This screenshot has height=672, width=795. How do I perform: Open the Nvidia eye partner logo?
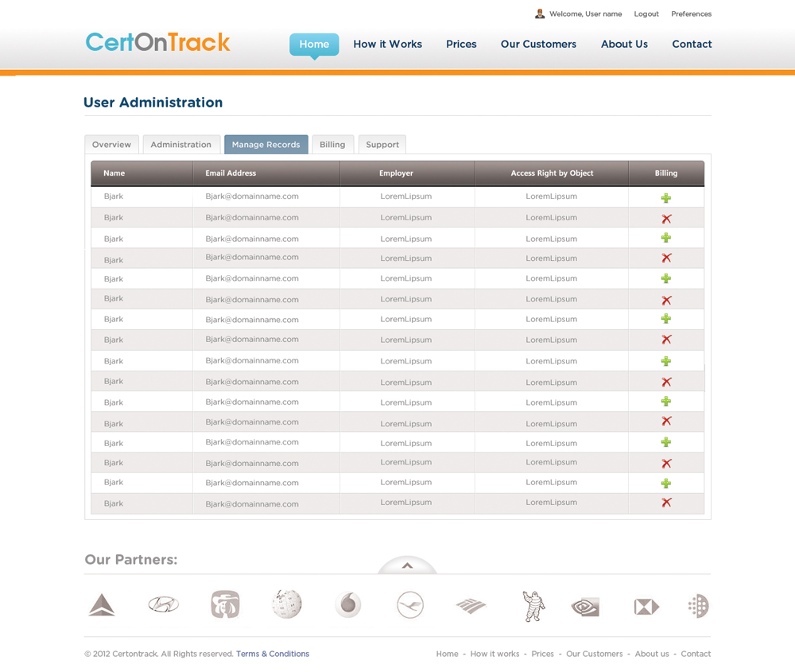(x=586, y=607)
